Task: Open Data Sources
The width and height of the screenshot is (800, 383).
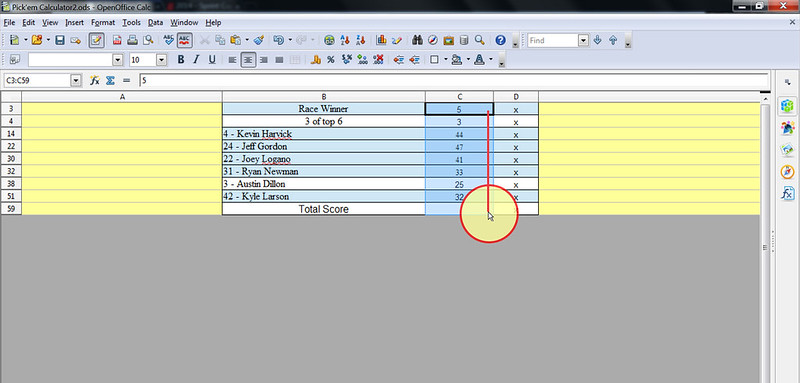Action: [x=464, y=40]
